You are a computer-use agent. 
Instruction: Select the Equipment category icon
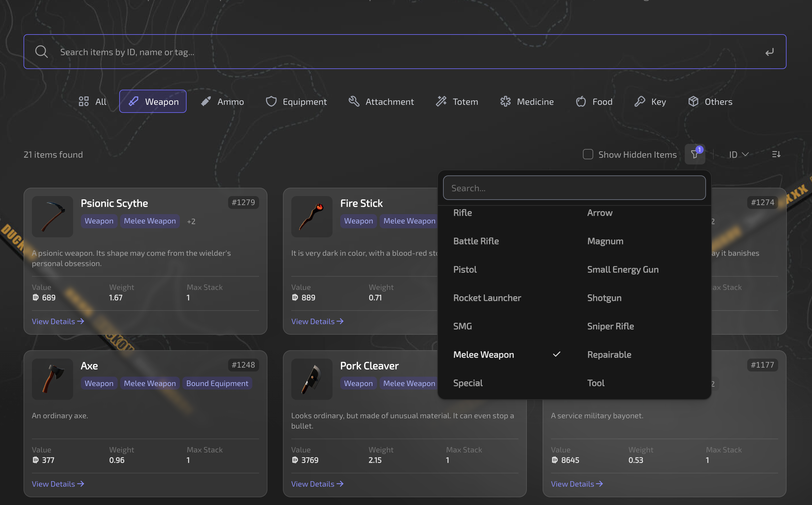pyautogui.click(x=271, y=101)
